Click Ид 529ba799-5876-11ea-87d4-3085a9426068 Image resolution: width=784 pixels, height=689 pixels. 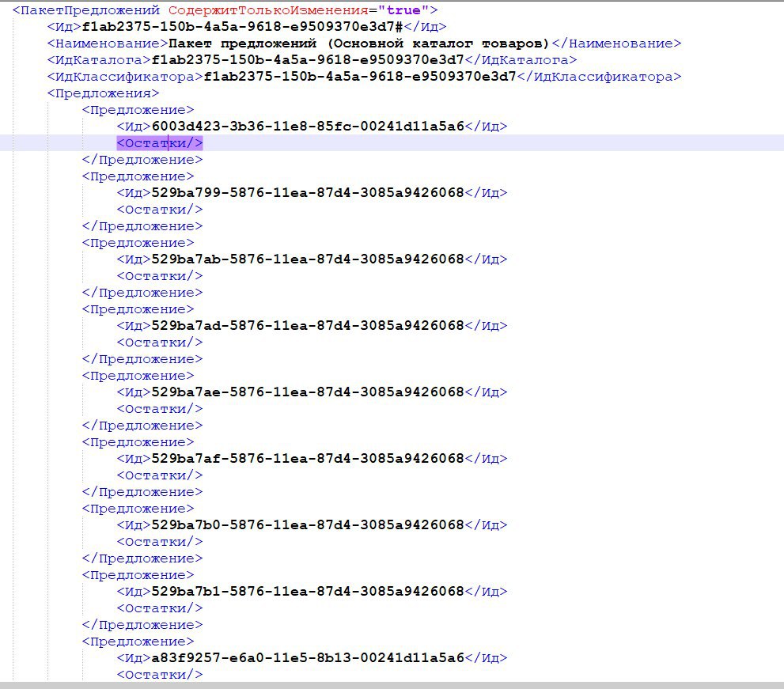(308, 192)
